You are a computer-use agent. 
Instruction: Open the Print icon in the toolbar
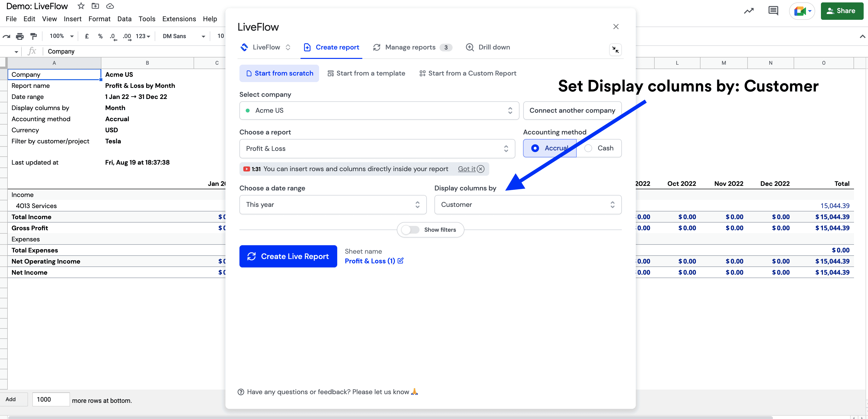point(20,36)
